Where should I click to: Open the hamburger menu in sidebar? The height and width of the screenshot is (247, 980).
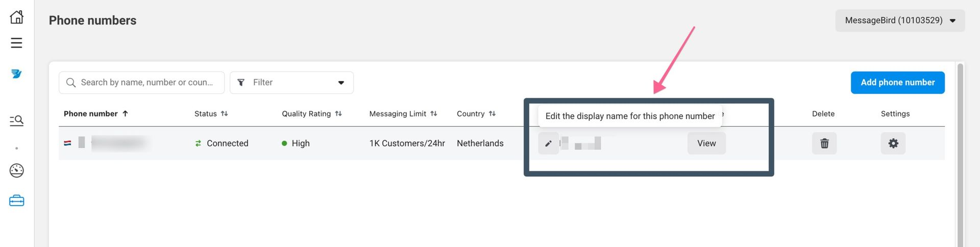16,43
